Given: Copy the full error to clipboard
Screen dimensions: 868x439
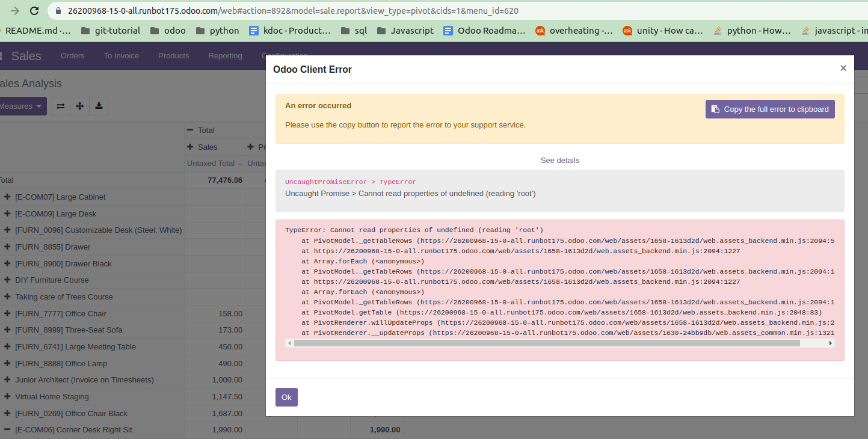Looking at the screenshot, I should click(x=769, y=109).
